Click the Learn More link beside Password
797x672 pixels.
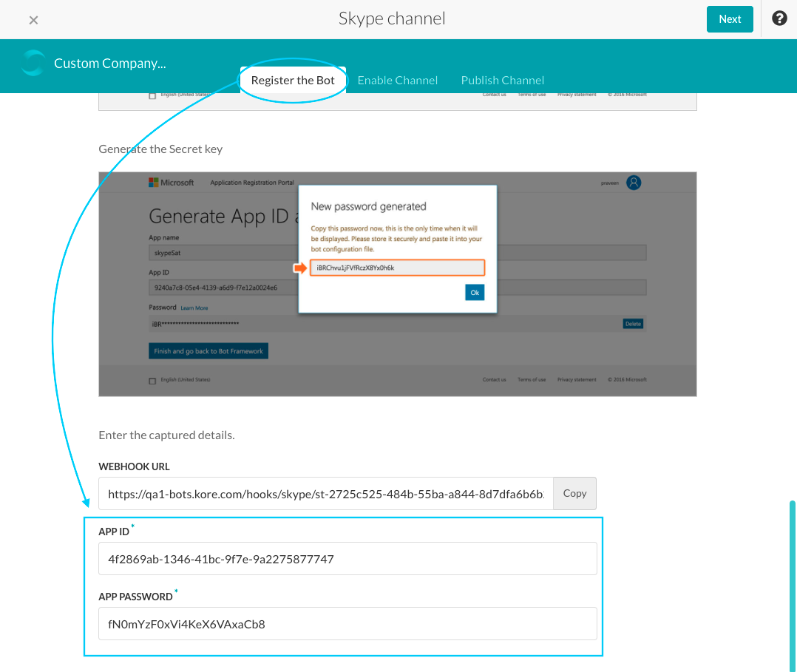[x=194, y=308]
